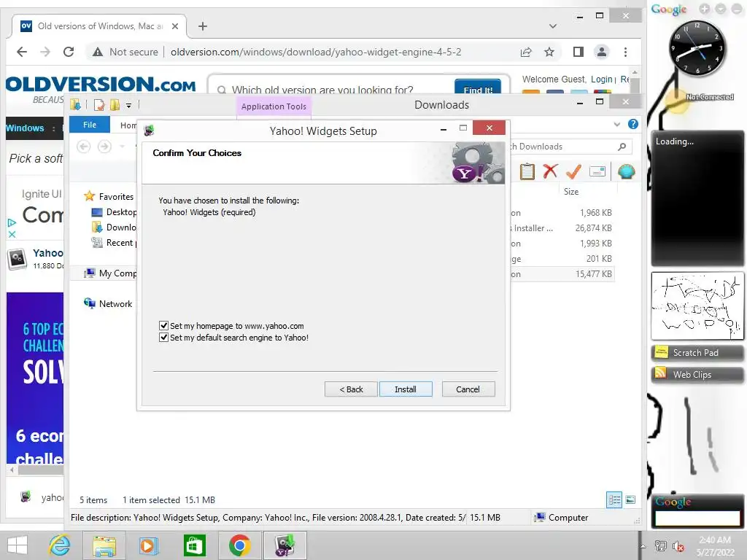Image resolution: width=747 pixels, height=560 pixels.
Task: Click Explorer forward navigation arrow
Action: (104, 147)
